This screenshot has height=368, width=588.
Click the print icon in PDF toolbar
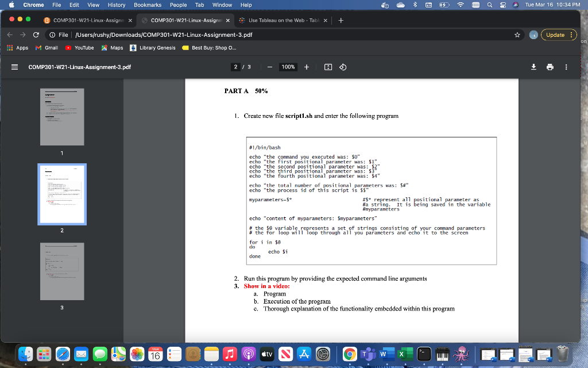tap(550, 67)
